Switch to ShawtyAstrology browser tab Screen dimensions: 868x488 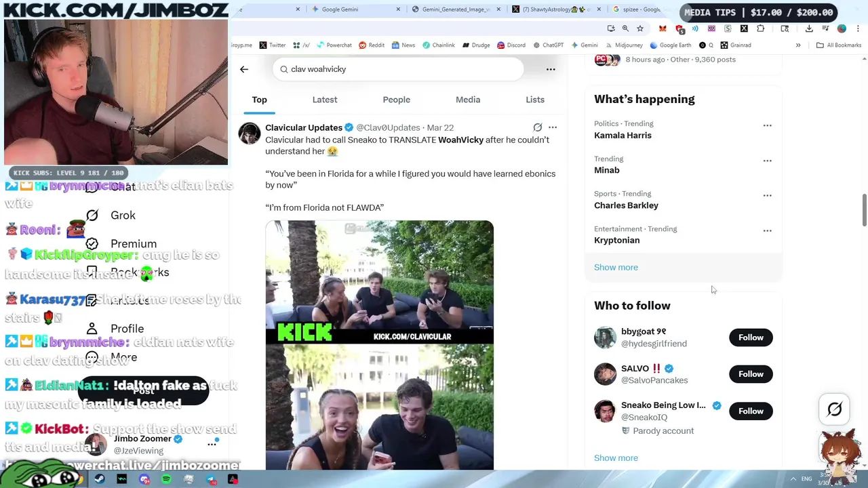click(556, 9)
